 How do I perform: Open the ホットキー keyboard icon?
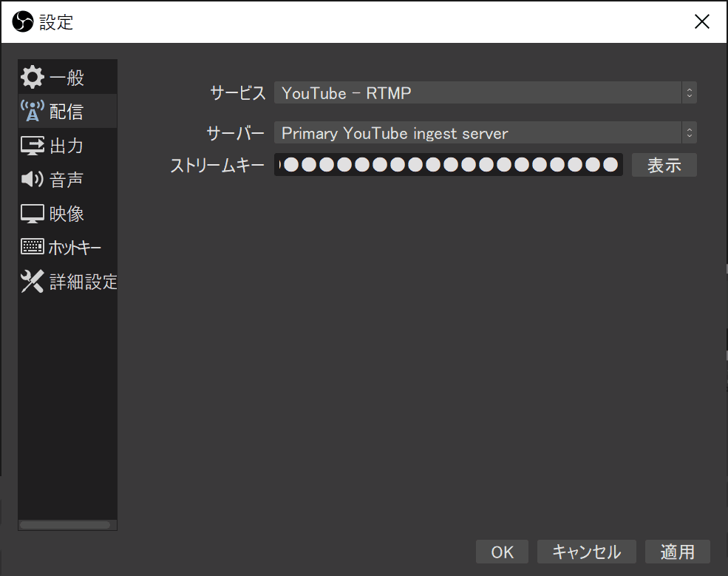pyautogui.click(x=32, y=247)
